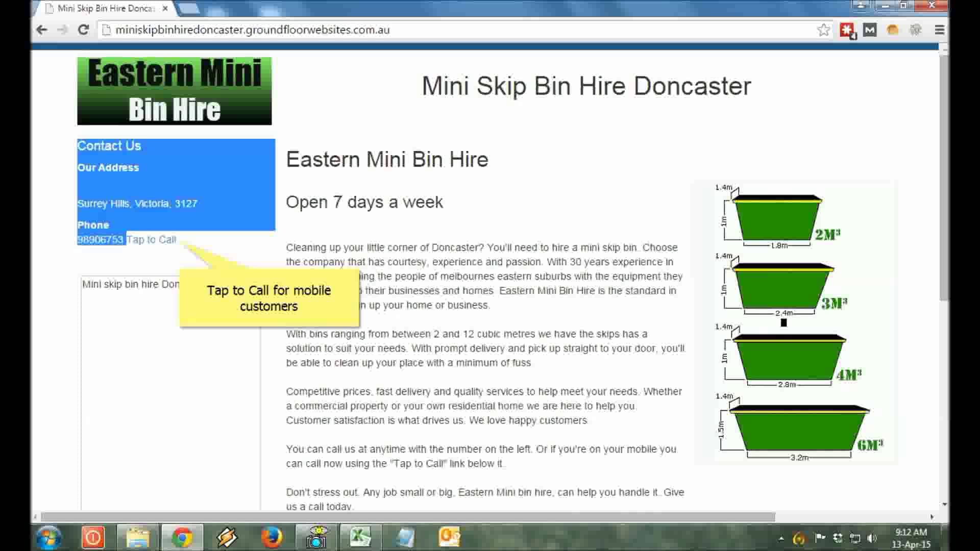The image size is (980, 551).
Task: Bookmark this page with the star icon
Action: [823, 30]
